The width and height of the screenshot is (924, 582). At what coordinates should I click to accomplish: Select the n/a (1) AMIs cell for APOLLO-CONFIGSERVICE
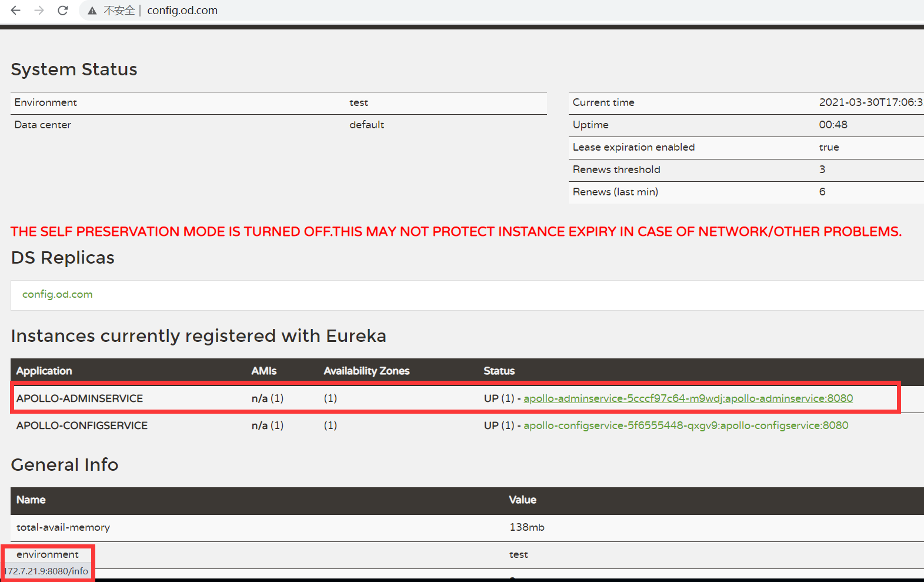tap(268, 425)
